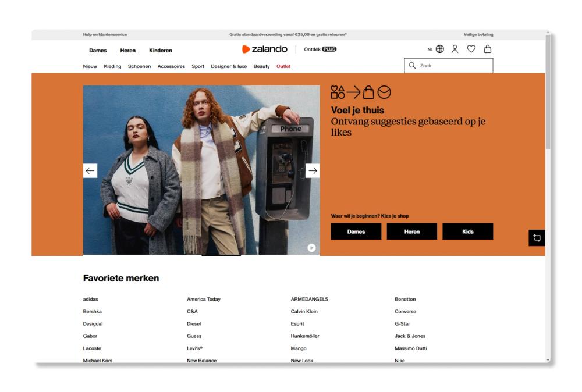Click Veilige betaling link
The image size is (582, 392).
click(478, 34)
